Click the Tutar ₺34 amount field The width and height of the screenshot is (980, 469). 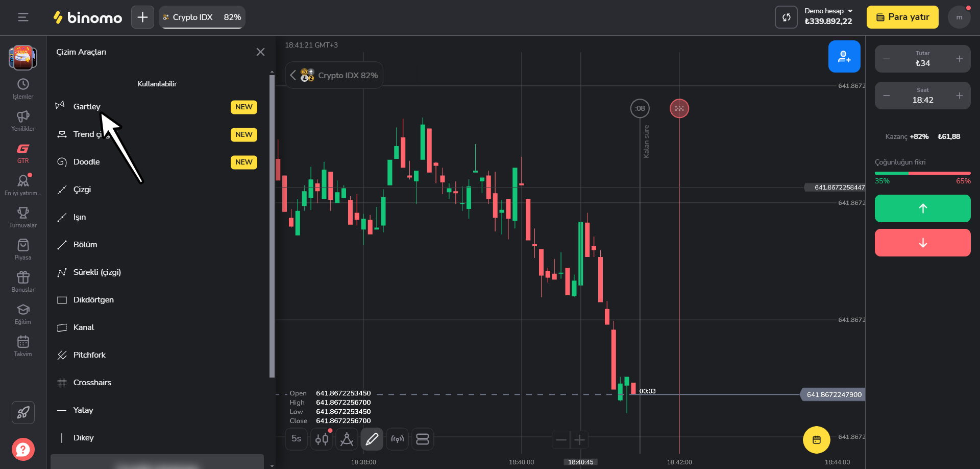click(x=923, y=59)
